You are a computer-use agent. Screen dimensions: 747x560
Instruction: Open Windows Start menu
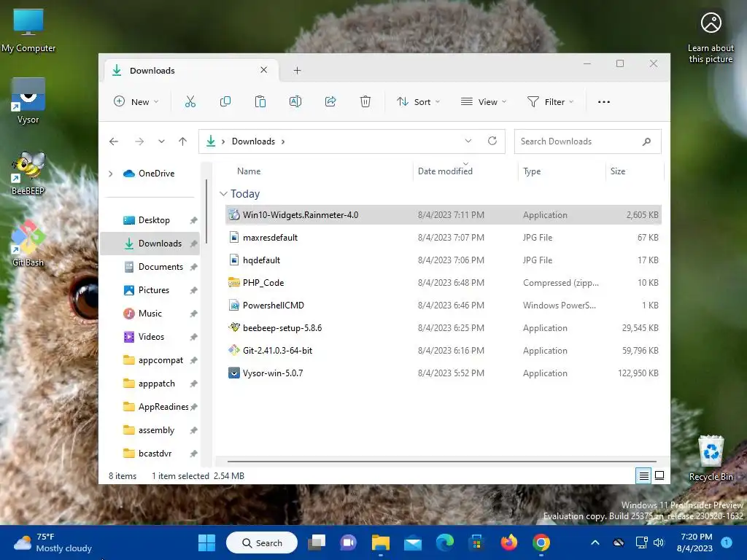coord(206,542)
